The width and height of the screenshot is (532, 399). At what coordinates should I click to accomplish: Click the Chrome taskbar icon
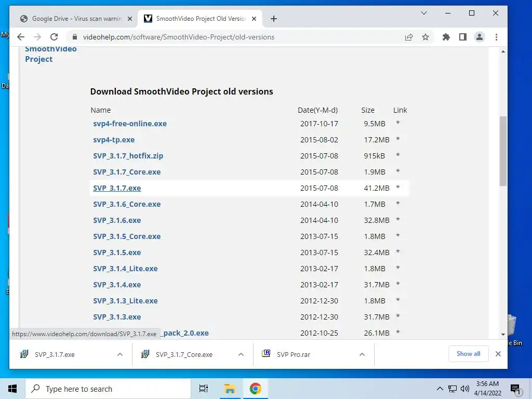(x=255, y=389)
